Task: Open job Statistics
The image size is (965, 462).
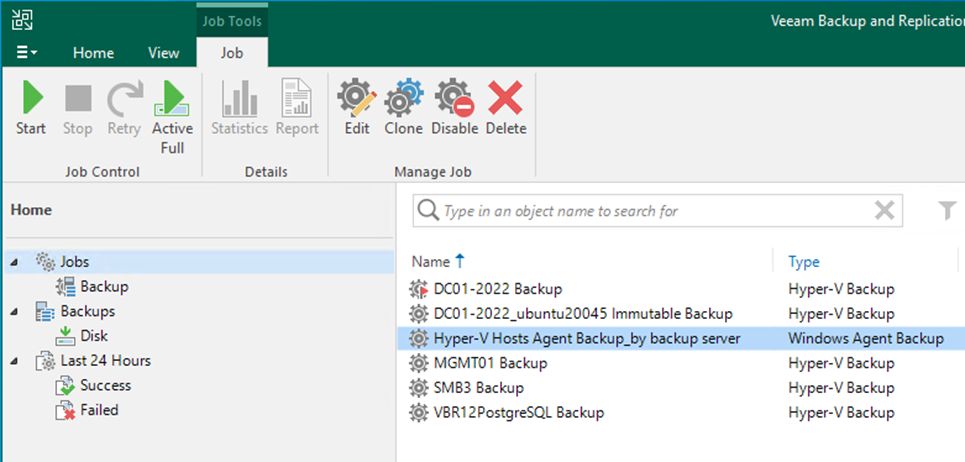Action: 239,108
